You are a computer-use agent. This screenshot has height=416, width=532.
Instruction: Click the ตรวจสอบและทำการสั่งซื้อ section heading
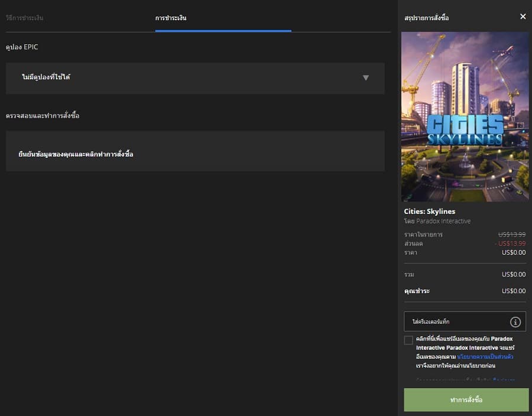(43, 116)
